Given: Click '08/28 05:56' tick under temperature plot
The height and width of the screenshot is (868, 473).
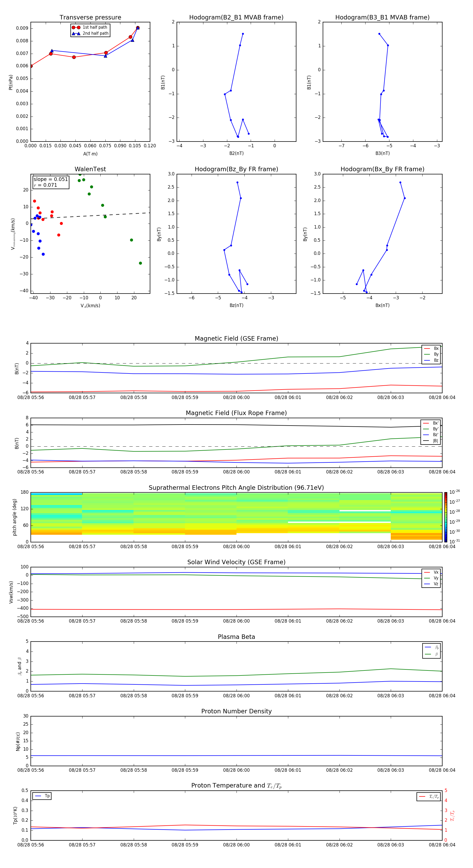Looking at the screenshot, I should coord(31,845).
